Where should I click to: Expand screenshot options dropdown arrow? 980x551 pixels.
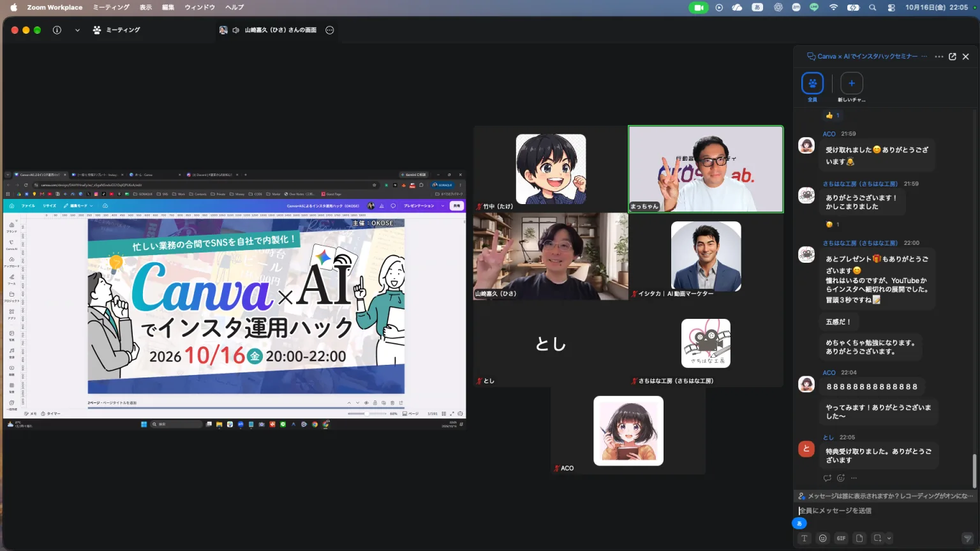point(889,538)
